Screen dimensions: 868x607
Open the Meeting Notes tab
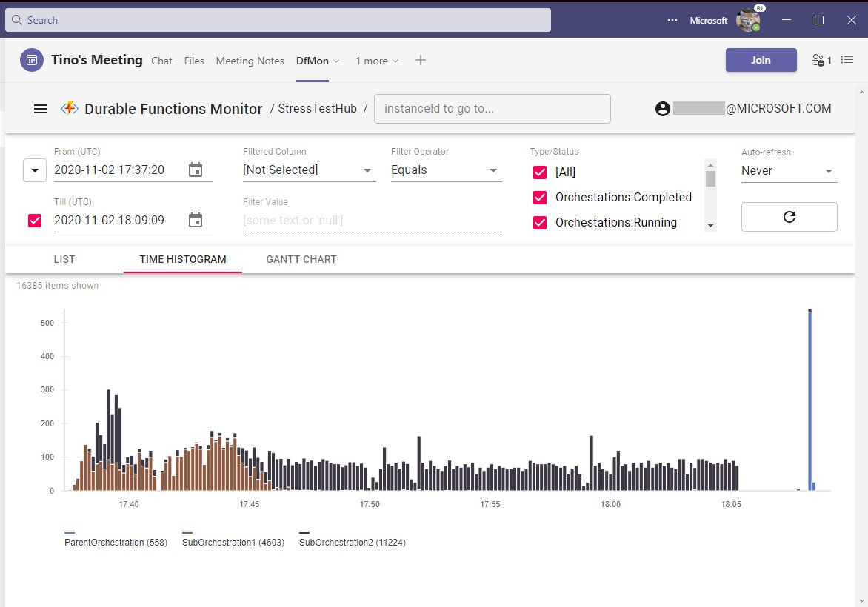pos(250,61)
